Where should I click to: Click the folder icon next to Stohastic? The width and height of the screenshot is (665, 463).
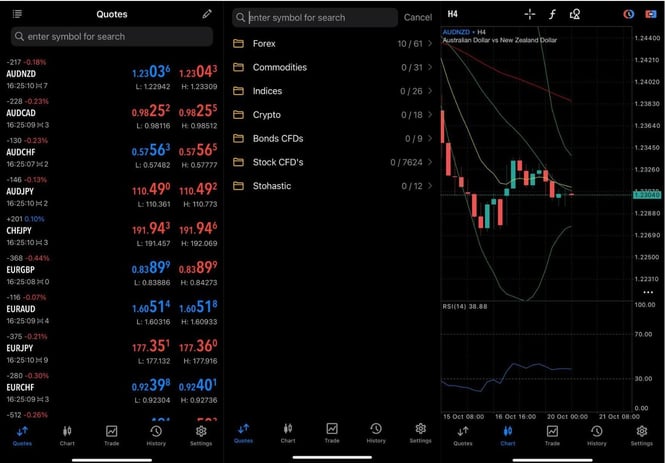tap(238, 186)
